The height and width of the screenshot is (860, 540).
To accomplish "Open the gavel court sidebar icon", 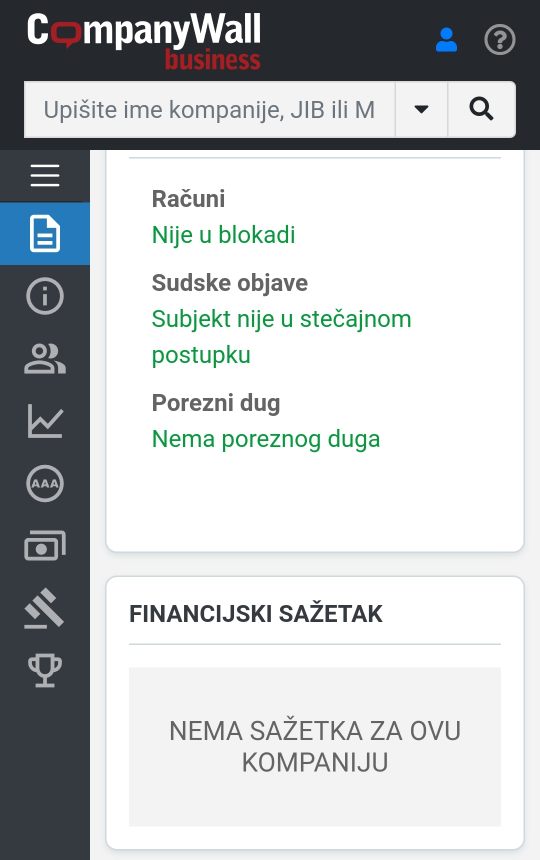I will 45,608.
